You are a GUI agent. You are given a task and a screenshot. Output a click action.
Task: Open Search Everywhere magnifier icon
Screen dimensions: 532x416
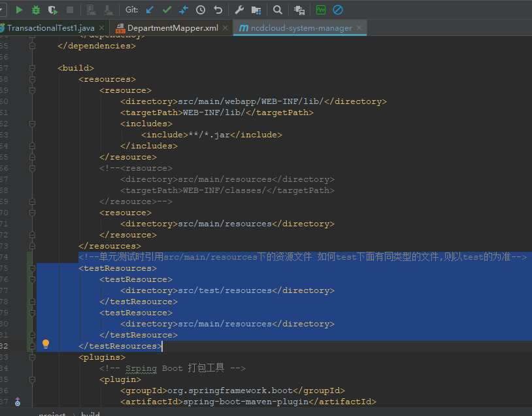coord(277,9)
